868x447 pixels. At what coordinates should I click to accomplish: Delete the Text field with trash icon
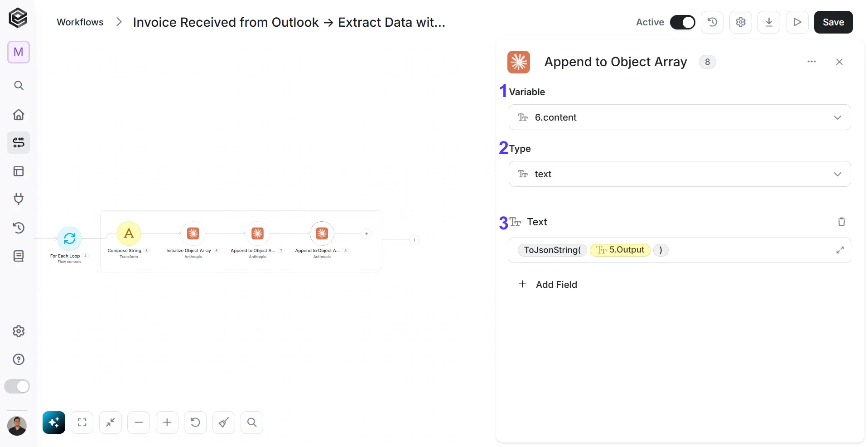click(x=841, y=222)
